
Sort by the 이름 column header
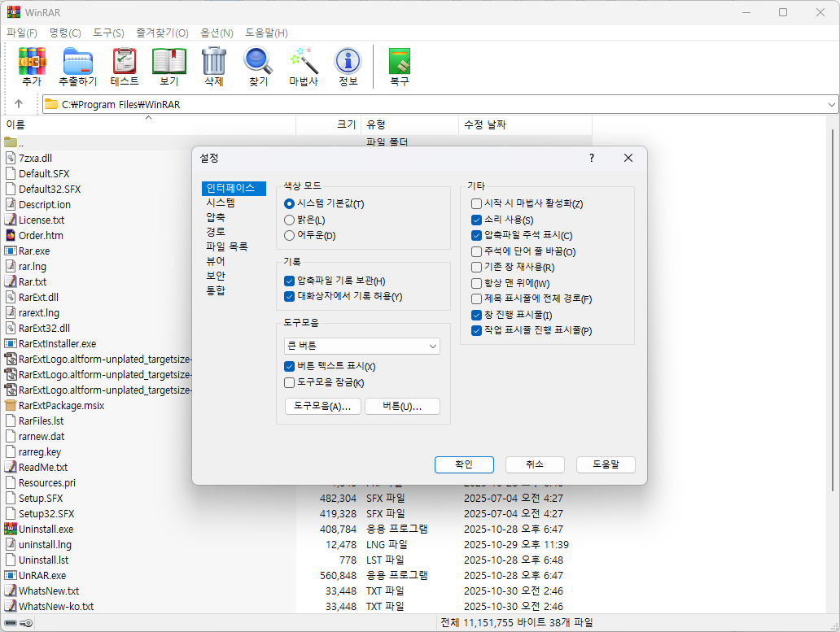point(149,124)
